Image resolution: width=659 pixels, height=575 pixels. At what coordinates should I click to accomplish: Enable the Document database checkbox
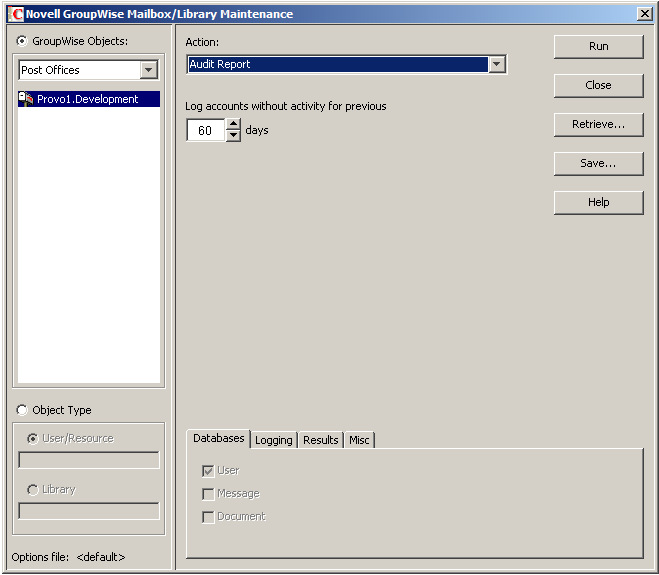208,517
